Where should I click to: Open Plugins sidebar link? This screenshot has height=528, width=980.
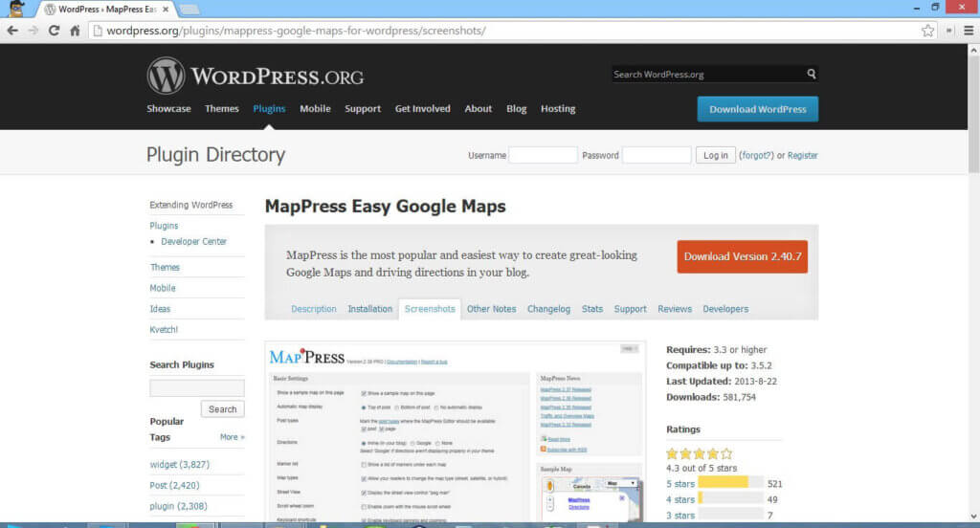click(x=164, y=226)
